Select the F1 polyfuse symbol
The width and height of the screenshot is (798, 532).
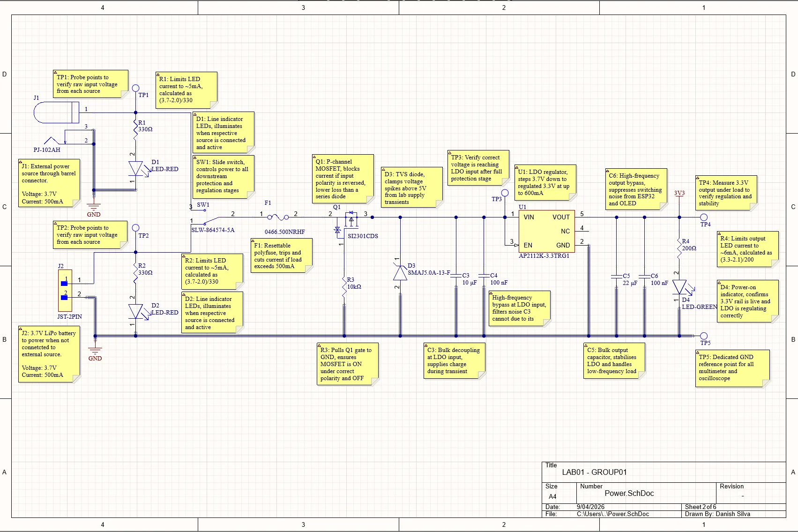point(278,217)
